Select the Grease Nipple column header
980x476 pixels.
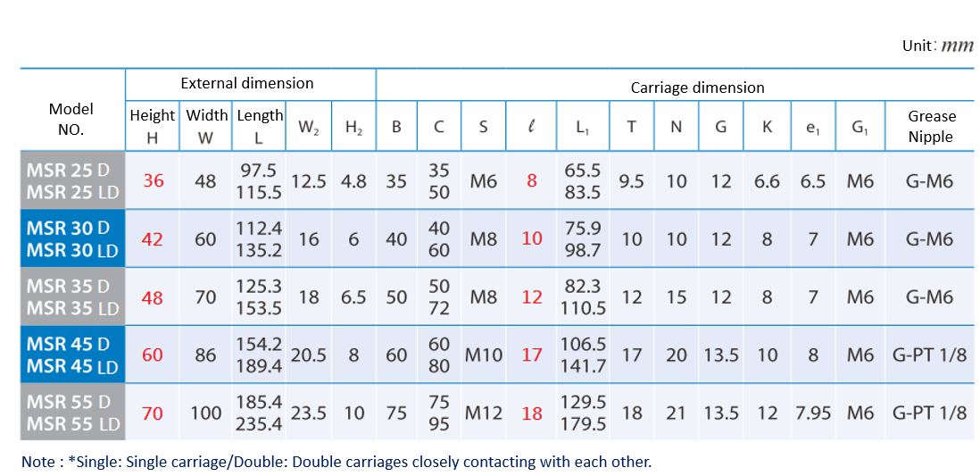click(x=931, y=126)
